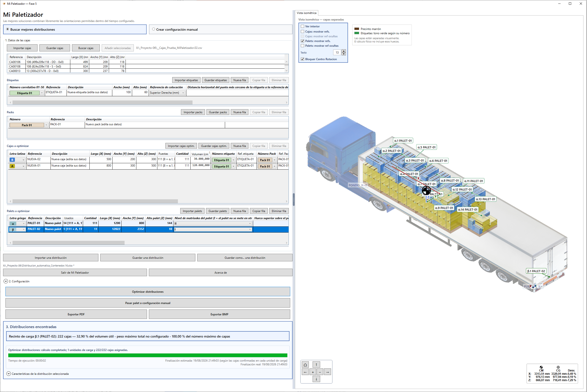This screenshot has width=587, height=392.
Task: Uncheck Palets: mostrar refs.
Action: (302, 41)
